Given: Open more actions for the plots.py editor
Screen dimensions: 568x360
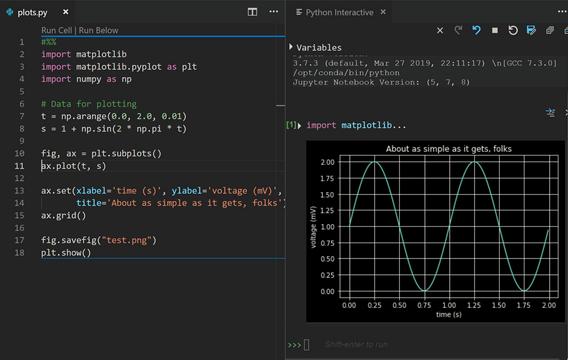Looking at the screenshot, I should 273,12.
